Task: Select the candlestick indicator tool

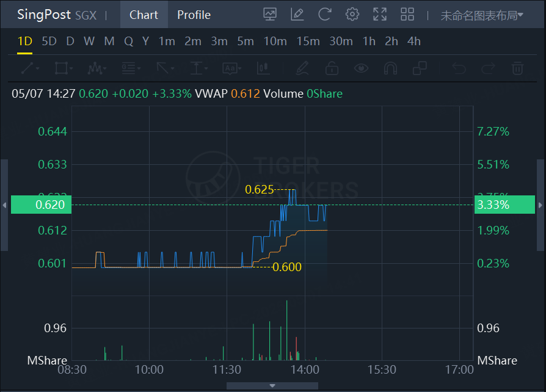Action: pos(264,68)
